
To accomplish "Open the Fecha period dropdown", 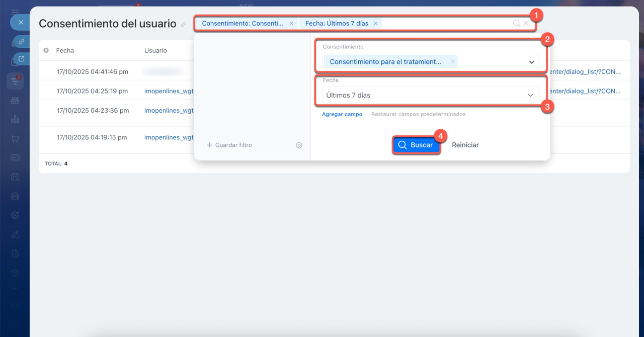I will [x=530, y=95].
